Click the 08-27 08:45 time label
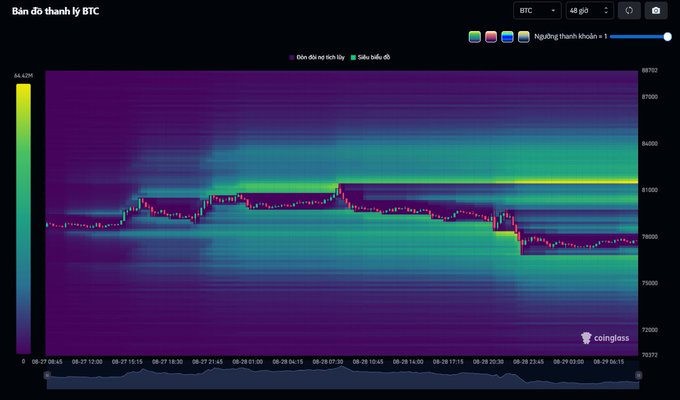Screen dimensions: 680x400 pyautogui.click(x=47, y=361)
